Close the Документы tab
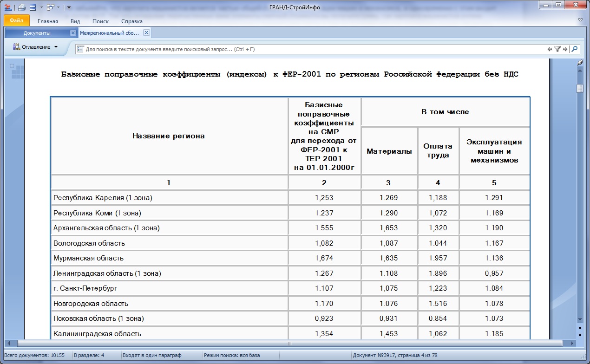Screen dimensions: 590x364 pos(73,33)
